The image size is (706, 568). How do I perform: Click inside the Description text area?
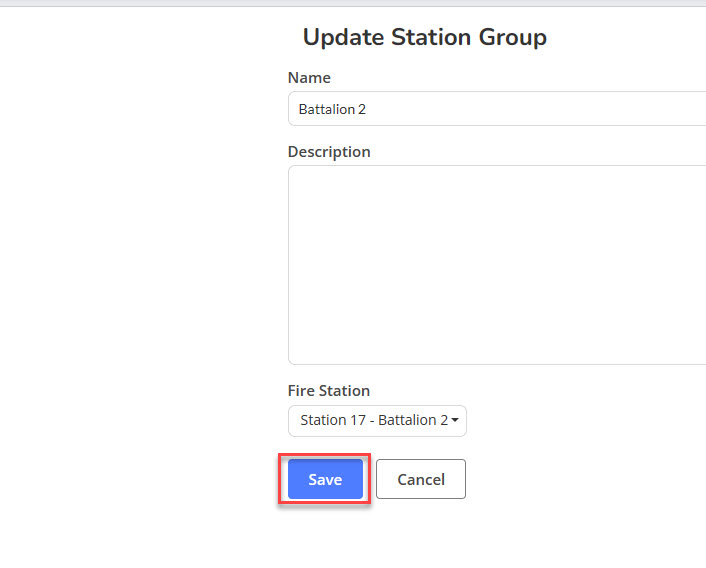pos(497,265)
